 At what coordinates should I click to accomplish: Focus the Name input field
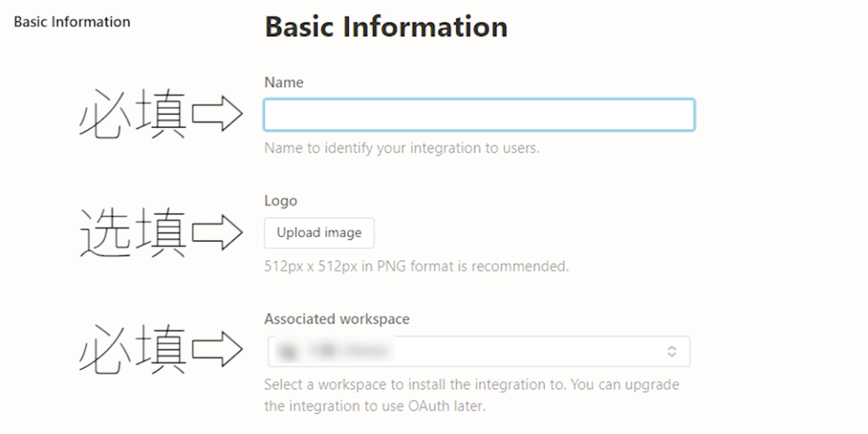[479, 115]
